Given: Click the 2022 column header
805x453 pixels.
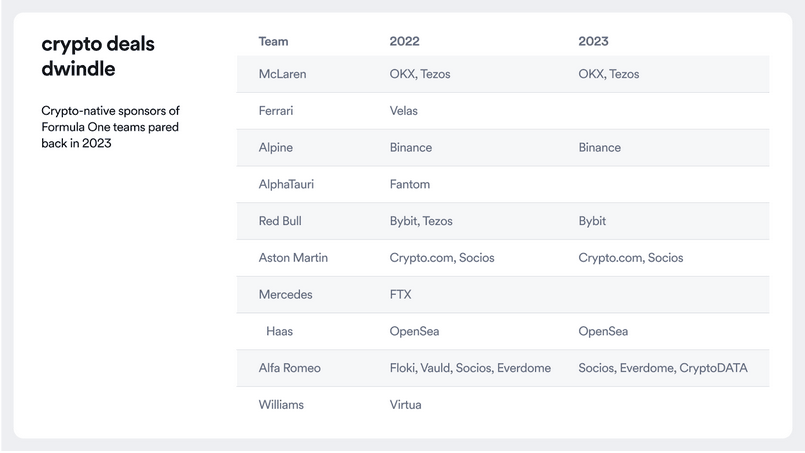Looking at the screenshot, I should tap(404, 41).
